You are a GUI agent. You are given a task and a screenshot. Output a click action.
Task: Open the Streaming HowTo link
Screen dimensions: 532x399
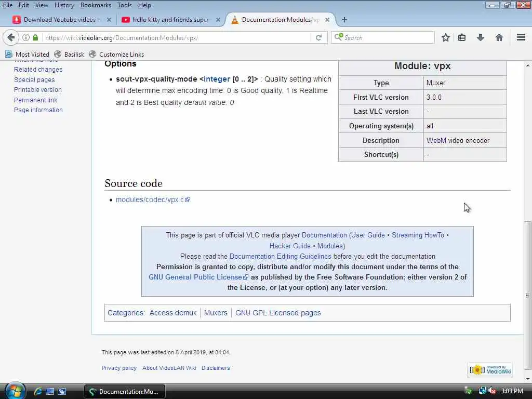pyautogui.click(x=418, y=235)
